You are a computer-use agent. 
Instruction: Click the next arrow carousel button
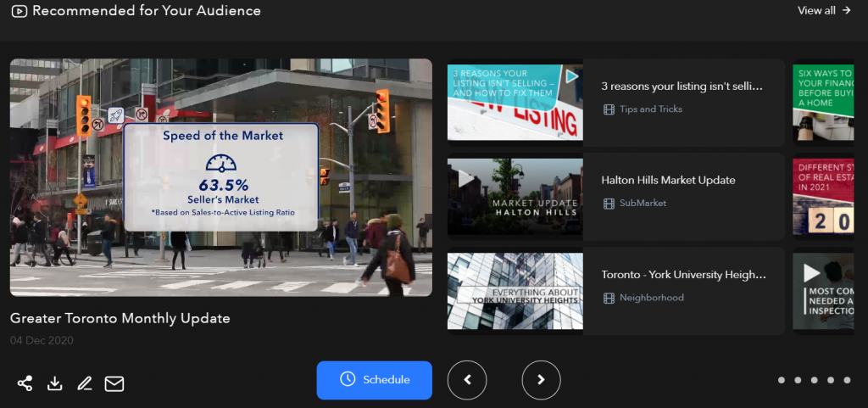542,380
